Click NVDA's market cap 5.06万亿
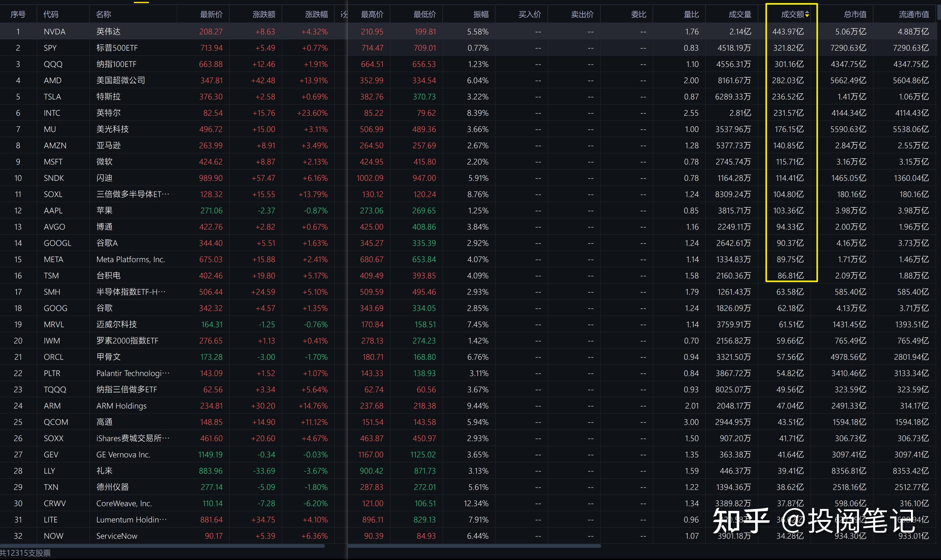The height and width of the screenshot is (560, 941). coord(851,32)
